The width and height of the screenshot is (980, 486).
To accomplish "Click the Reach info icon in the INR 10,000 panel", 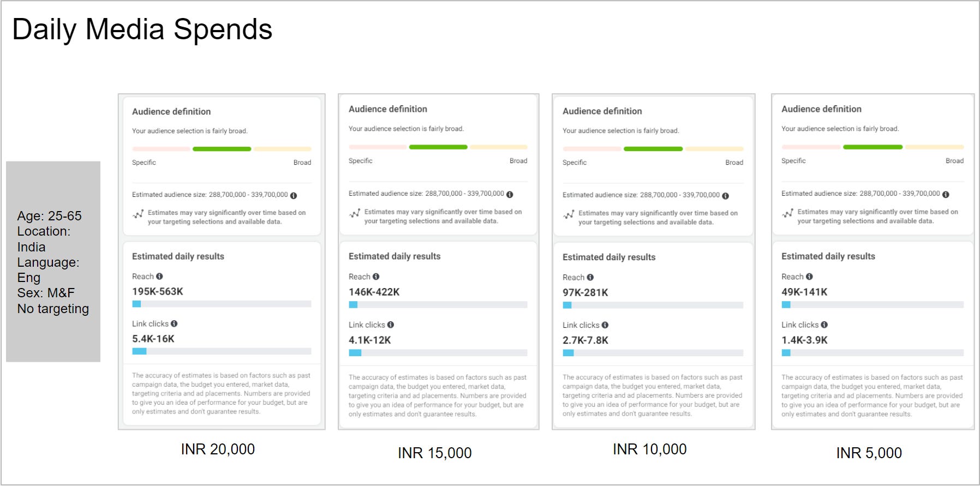I will pyautogui.click(x=590, y=277).
